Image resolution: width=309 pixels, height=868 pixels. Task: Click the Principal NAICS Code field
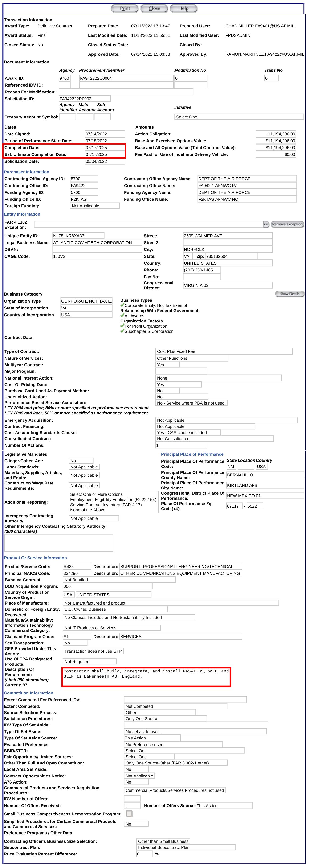(x=77, y=573)
